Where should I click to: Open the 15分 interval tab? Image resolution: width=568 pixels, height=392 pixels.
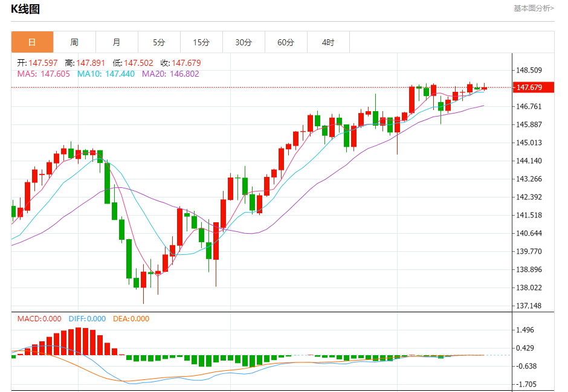click(x=201, y=42)
